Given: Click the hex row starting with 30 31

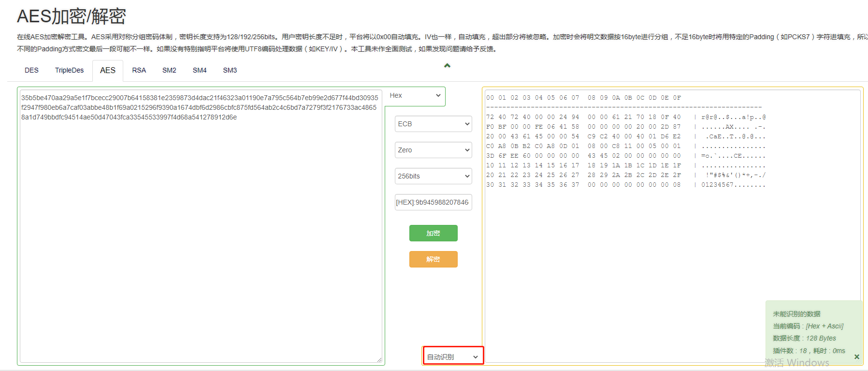Looking at the screenshot, I should point(626,185).
